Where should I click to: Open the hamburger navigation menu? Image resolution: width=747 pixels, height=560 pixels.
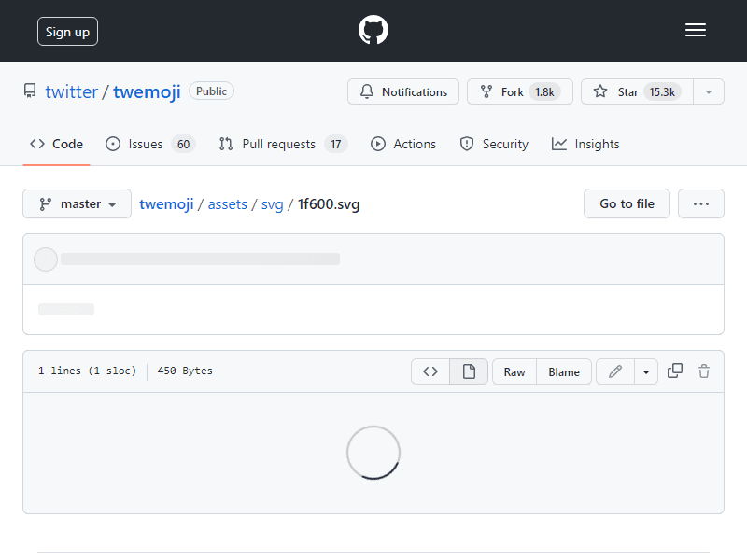pos(695,30)
